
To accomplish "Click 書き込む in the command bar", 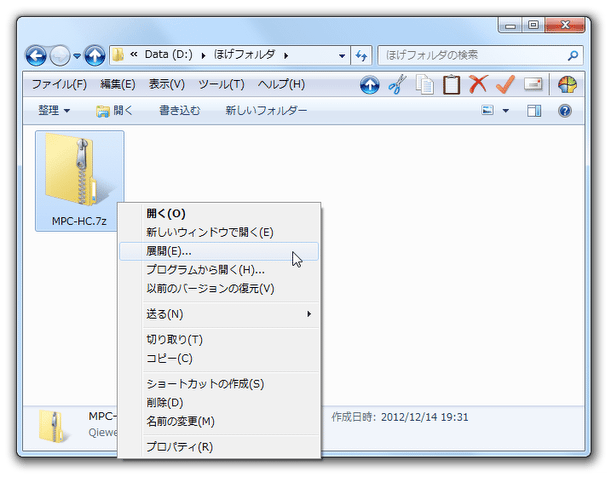I will [179, 111].
